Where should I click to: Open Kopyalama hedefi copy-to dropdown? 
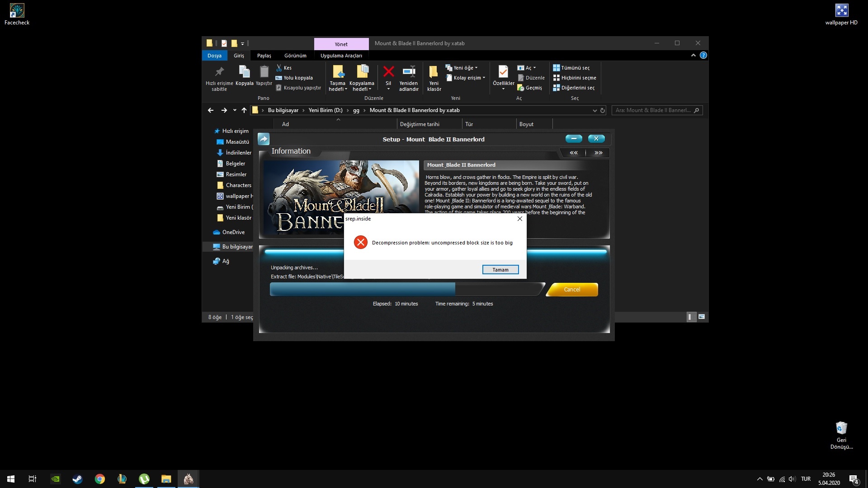point(362,78)
